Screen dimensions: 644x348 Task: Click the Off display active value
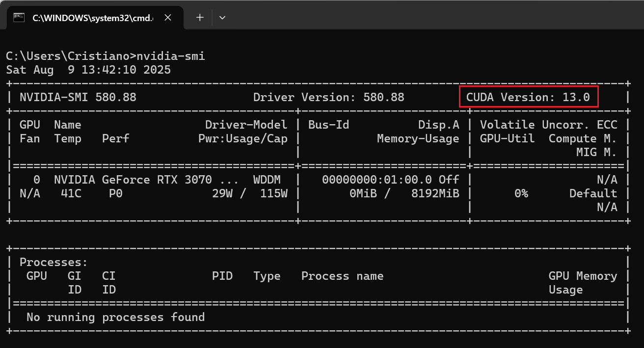449,180
